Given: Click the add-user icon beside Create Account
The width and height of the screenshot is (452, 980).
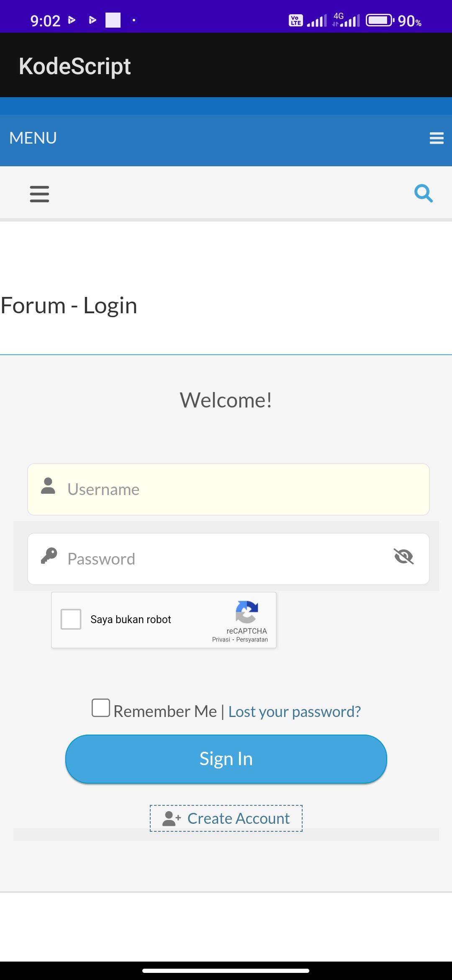Looking at the screenshot, I should click(x=172, y=818).
